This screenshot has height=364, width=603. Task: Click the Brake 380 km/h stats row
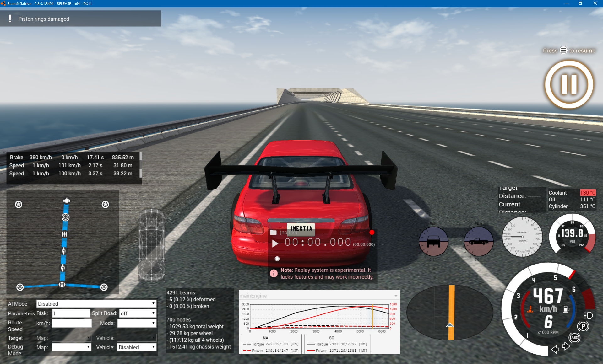(x=72, y=157)
